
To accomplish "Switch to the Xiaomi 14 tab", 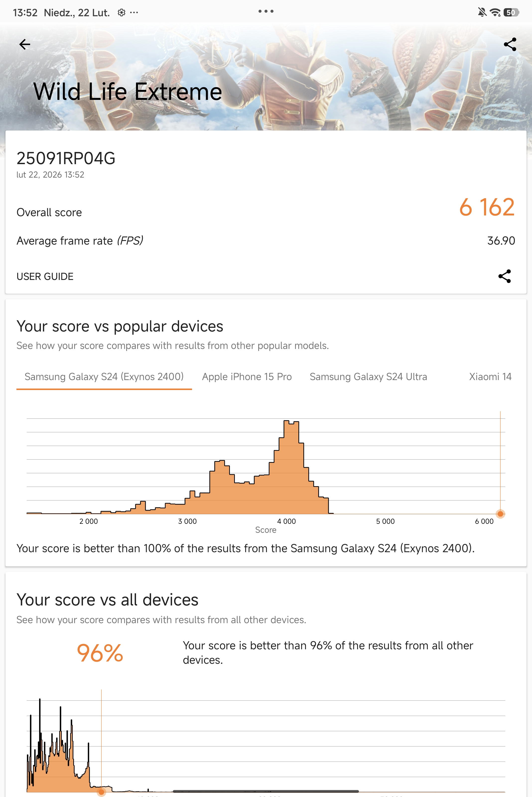I will 490,377.
